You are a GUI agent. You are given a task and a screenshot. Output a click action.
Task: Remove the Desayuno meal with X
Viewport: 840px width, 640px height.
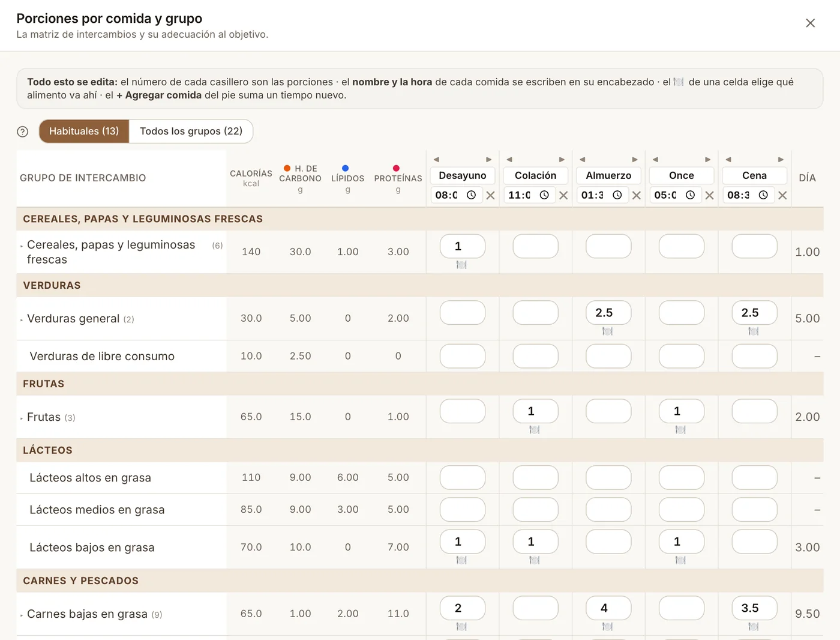[490, 195]
